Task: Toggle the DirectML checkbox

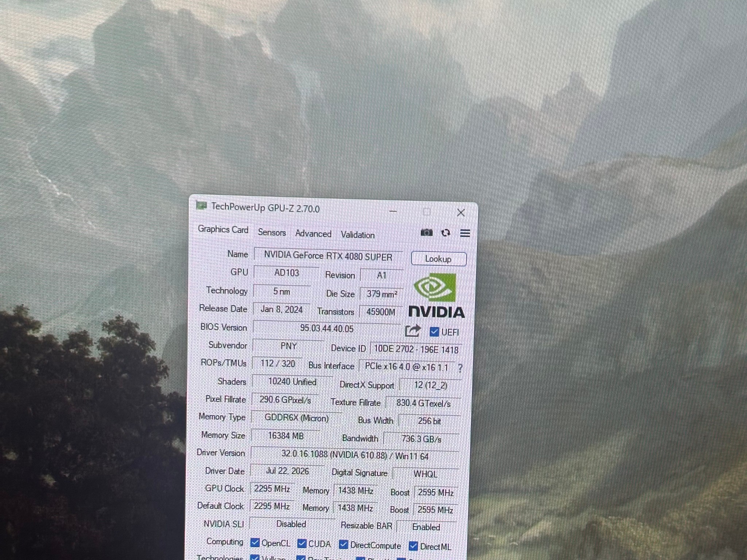Action: (413, 546)
